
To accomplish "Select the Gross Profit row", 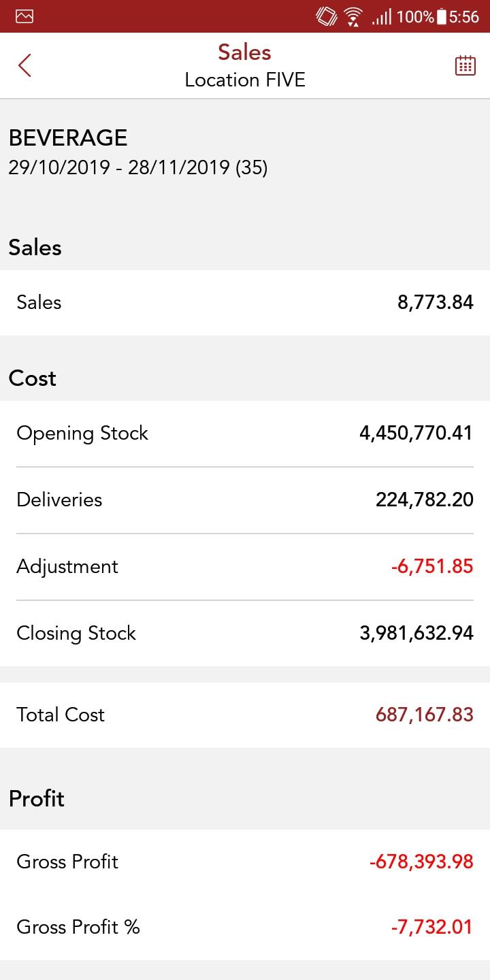I will click(x=245, y=862).
